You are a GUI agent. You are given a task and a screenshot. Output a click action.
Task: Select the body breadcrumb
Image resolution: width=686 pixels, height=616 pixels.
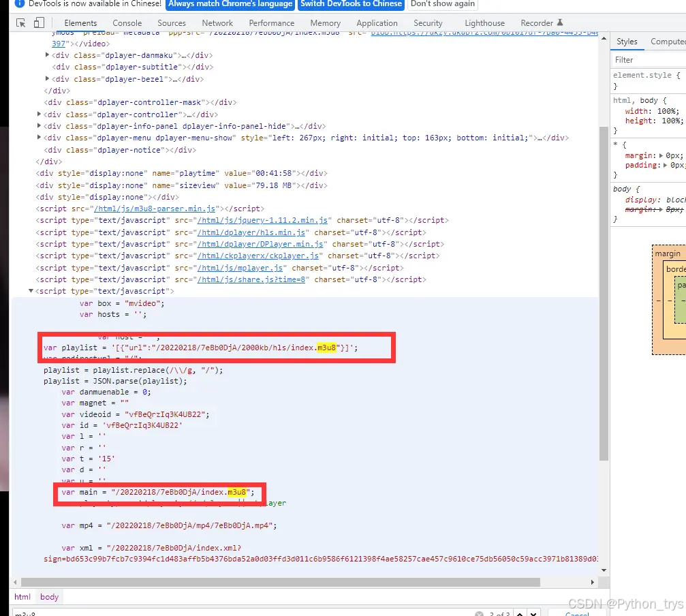coord(50,597)
